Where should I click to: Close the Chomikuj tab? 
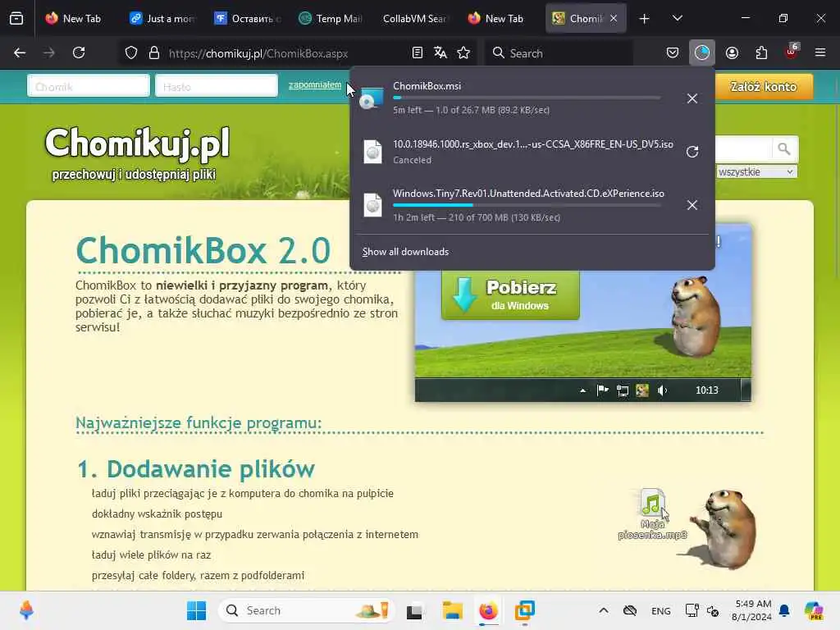click(x=614, y=19)
